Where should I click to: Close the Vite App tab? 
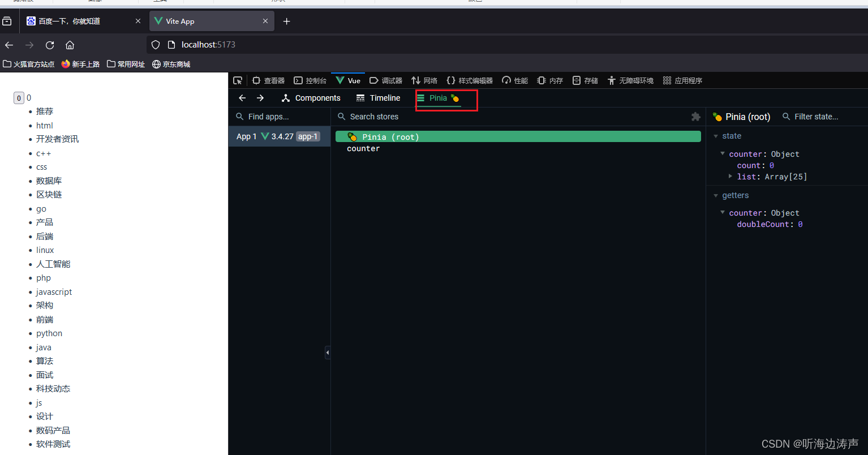click(265, 21)
